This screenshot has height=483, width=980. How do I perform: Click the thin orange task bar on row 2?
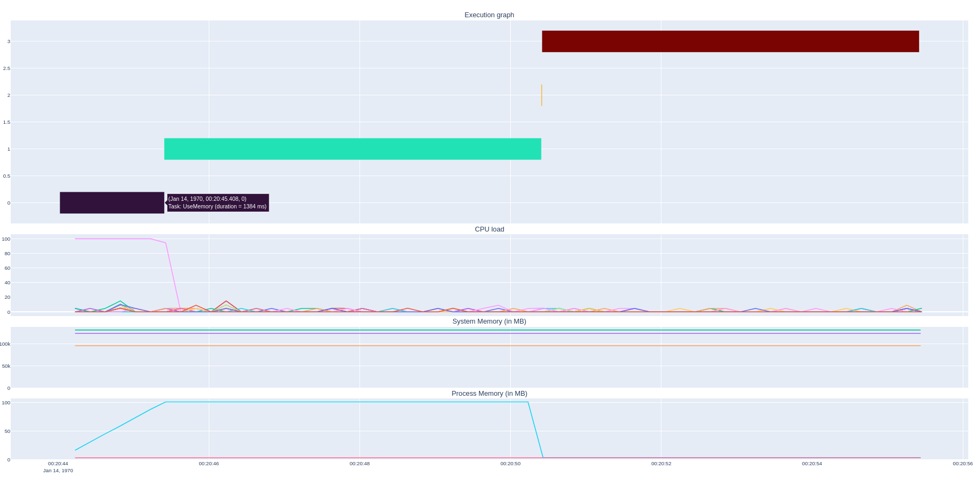coord(541,95)
